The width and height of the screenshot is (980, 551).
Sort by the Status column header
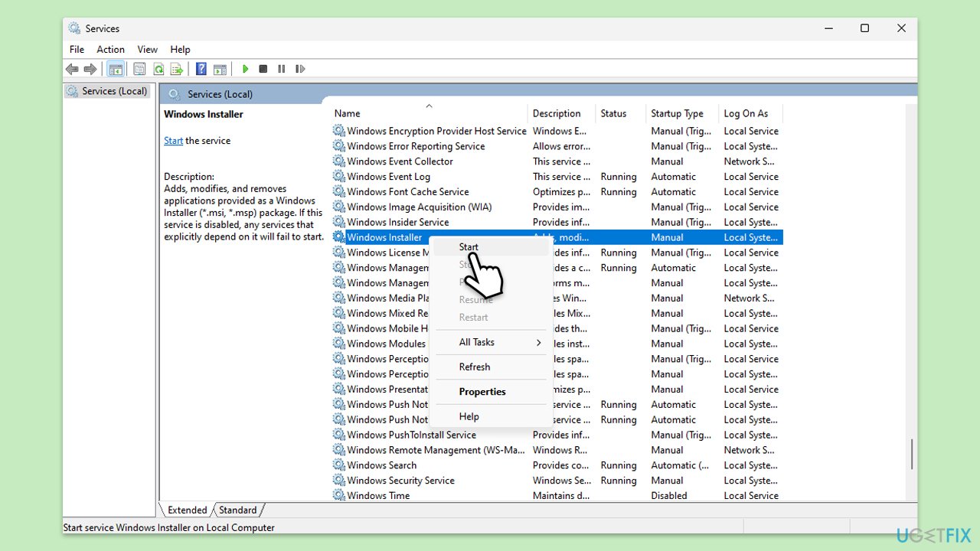click(621, 113)
